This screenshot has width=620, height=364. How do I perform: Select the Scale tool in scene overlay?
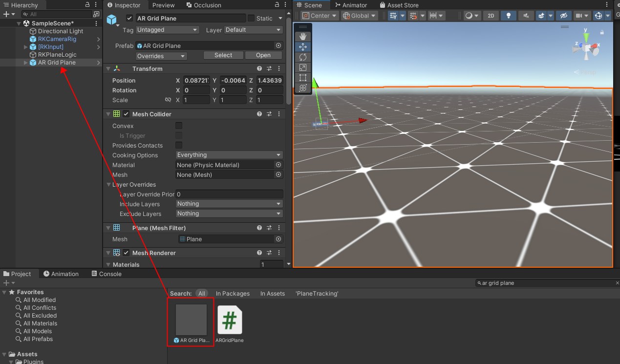point(302,67)
